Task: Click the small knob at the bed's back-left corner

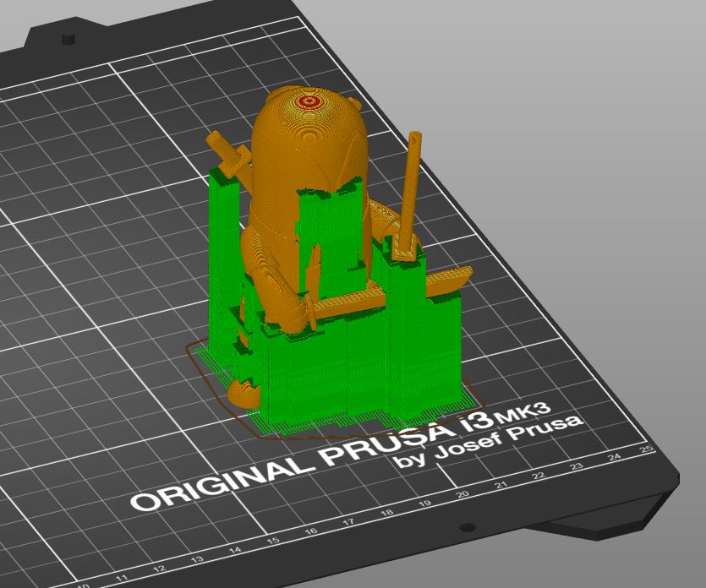Action: pos(68,38)
